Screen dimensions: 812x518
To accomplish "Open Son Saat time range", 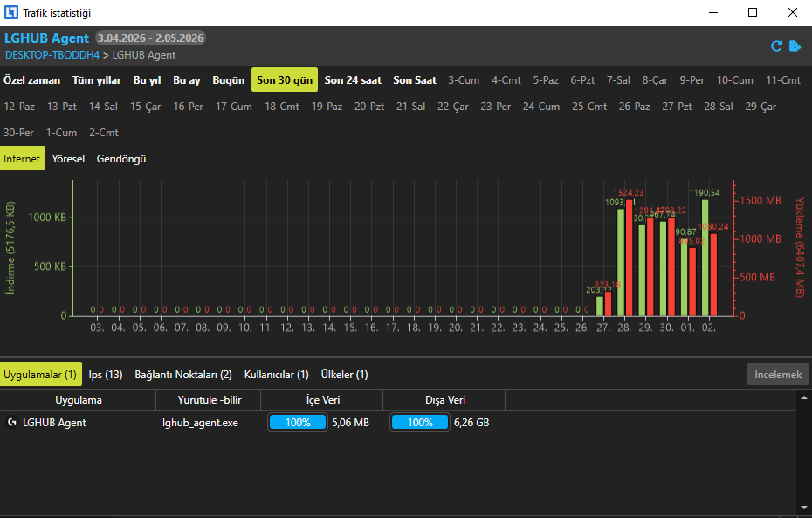I will pyautogui.click(x=414, y=80).
